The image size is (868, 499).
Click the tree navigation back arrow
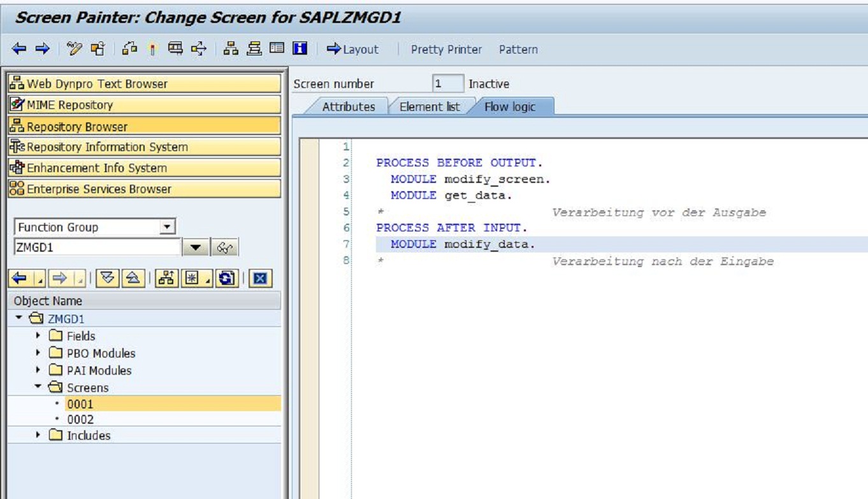[20, 278]
